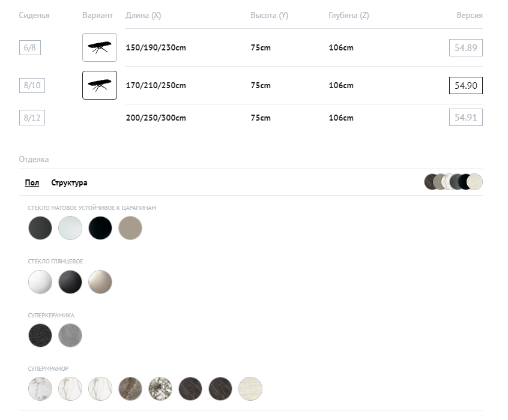Select version 54.90
The width and height of the screenshot is (508, 420).
coord(465,86)
